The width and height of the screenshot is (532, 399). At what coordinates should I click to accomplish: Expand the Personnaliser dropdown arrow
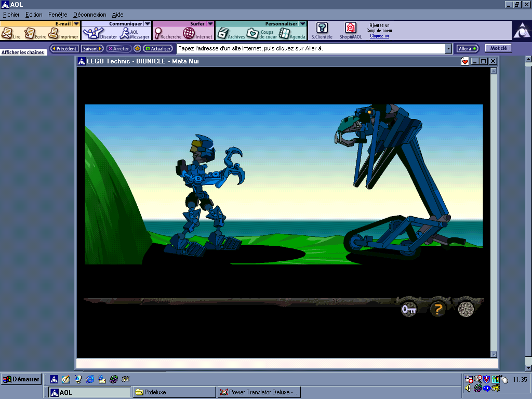(x=303, y=24)
